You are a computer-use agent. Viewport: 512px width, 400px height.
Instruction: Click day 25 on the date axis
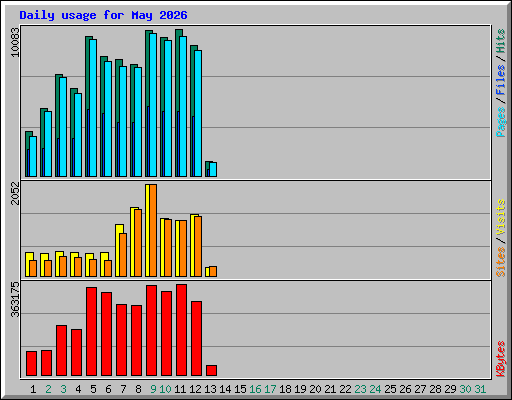[x=390, y=389]
